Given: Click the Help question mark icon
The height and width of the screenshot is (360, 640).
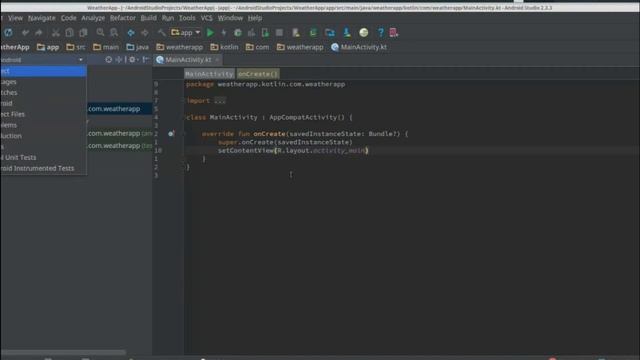Looking at the screenshot, I should tap(380, 33).
